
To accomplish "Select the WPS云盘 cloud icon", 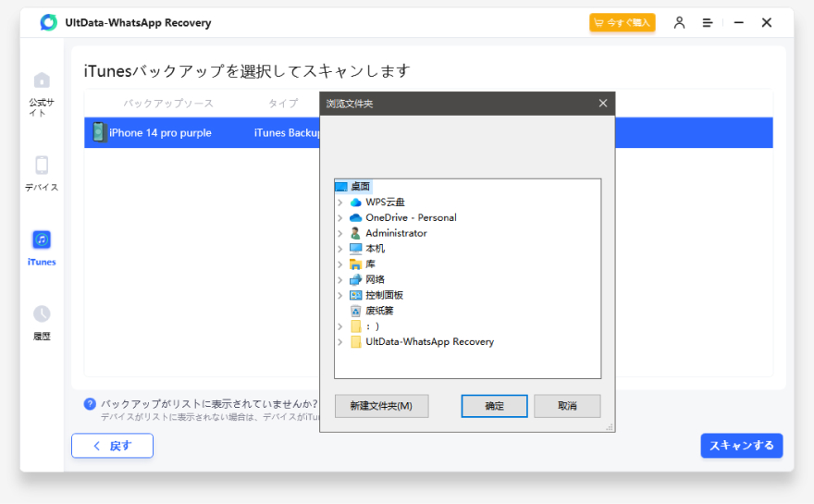I will [x=355, y=202].
